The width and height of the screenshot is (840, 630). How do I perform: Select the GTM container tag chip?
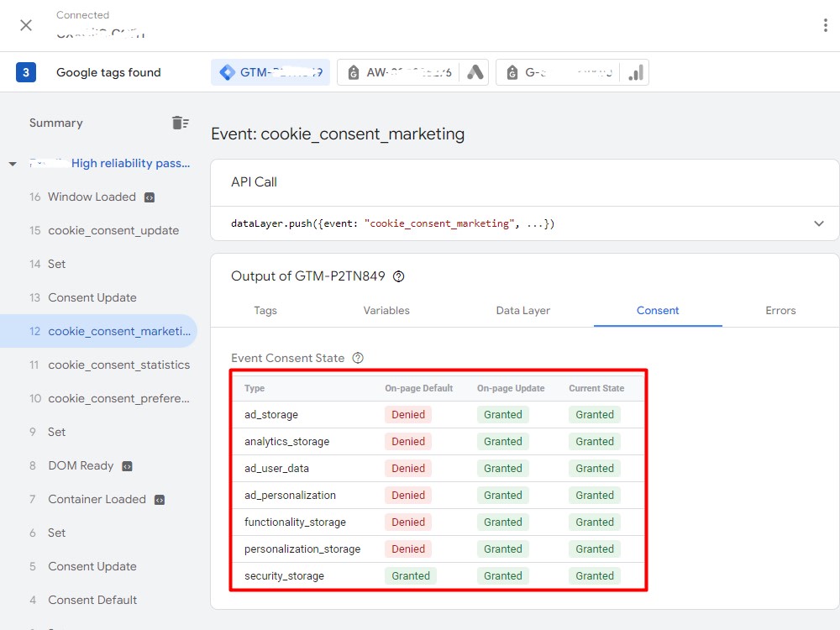270,72
